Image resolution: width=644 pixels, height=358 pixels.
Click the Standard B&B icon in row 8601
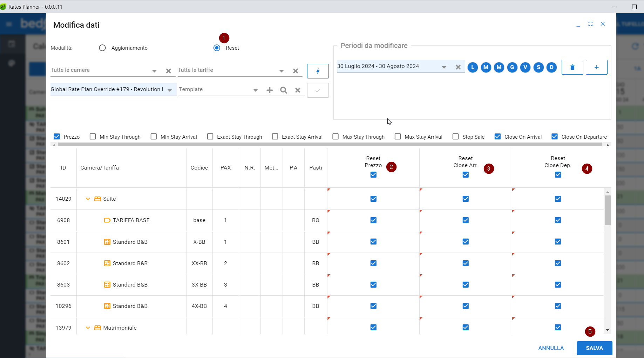tap(107, 242)
